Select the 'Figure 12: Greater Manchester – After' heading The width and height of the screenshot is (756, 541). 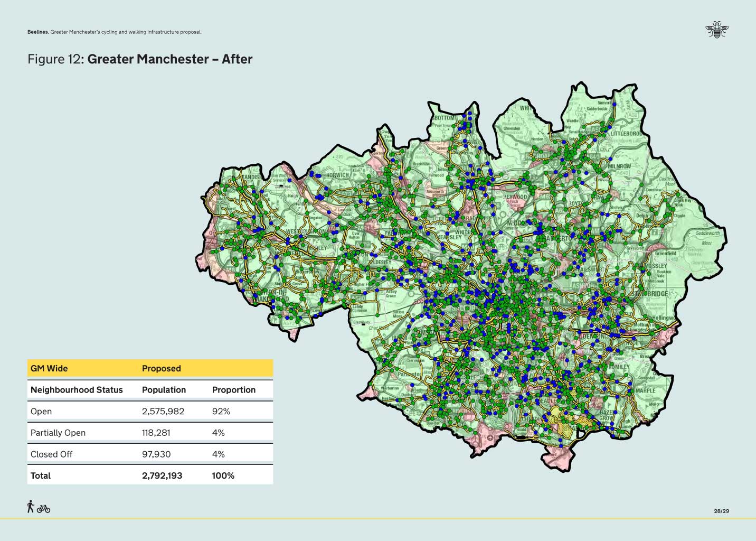[140, 59]
